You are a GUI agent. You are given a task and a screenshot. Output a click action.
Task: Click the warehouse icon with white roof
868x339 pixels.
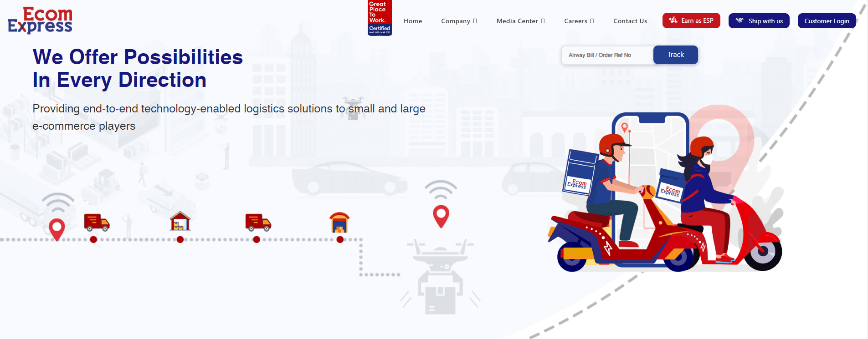coord(180,221)
